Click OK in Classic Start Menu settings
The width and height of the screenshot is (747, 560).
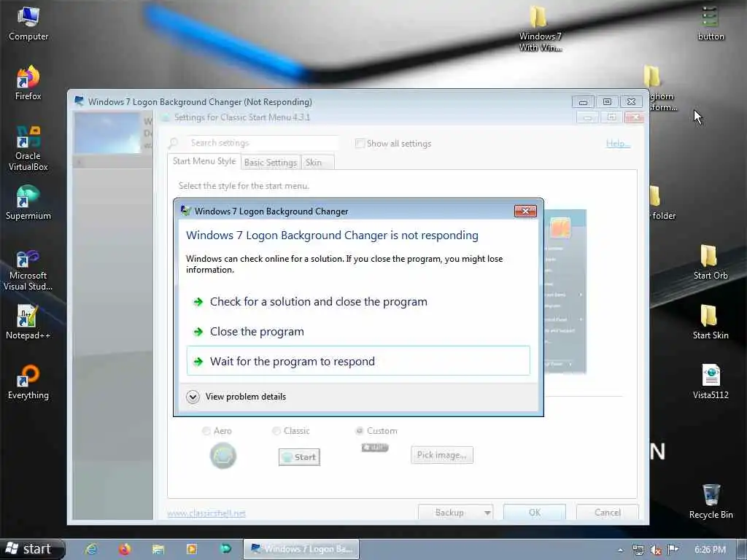tap(535, 513)
